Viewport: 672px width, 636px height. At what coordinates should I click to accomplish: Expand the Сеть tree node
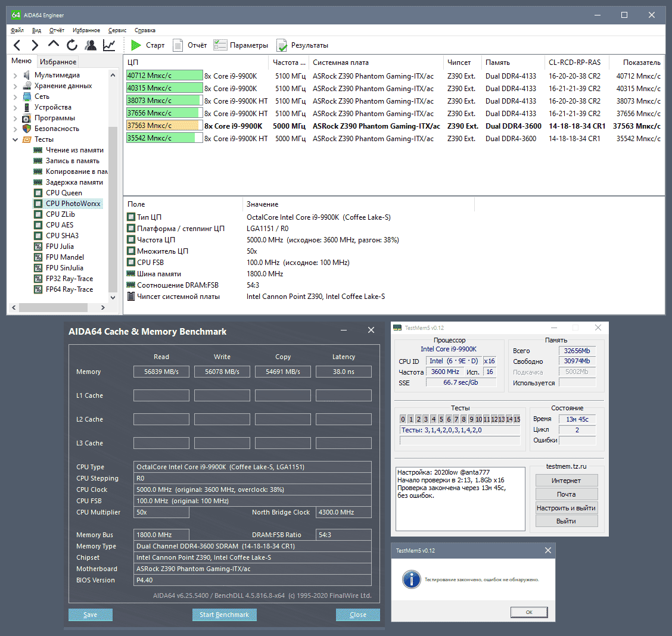tap(15, 97)
